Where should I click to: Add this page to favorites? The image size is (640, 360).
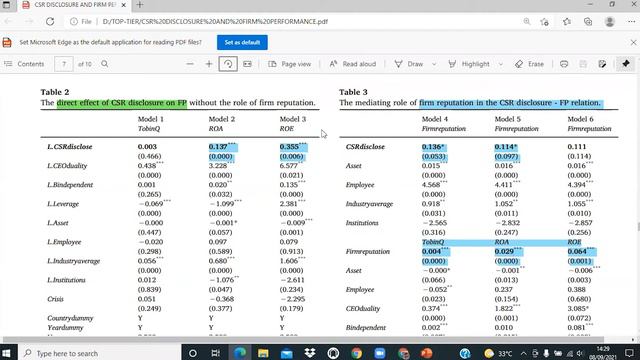coord(544,22)
